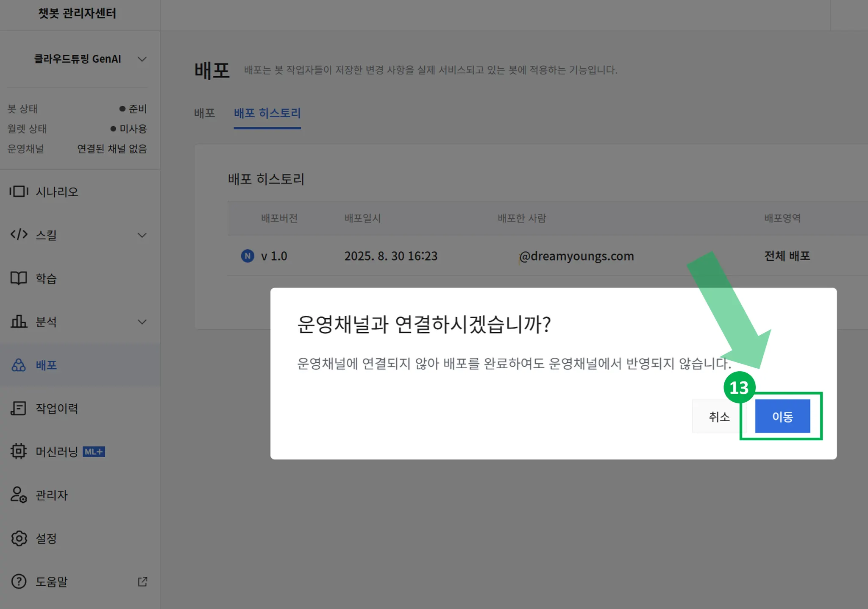868x609 pixels.
Task: Click the N badge next to v 1.0
Action: pos(248,256)
